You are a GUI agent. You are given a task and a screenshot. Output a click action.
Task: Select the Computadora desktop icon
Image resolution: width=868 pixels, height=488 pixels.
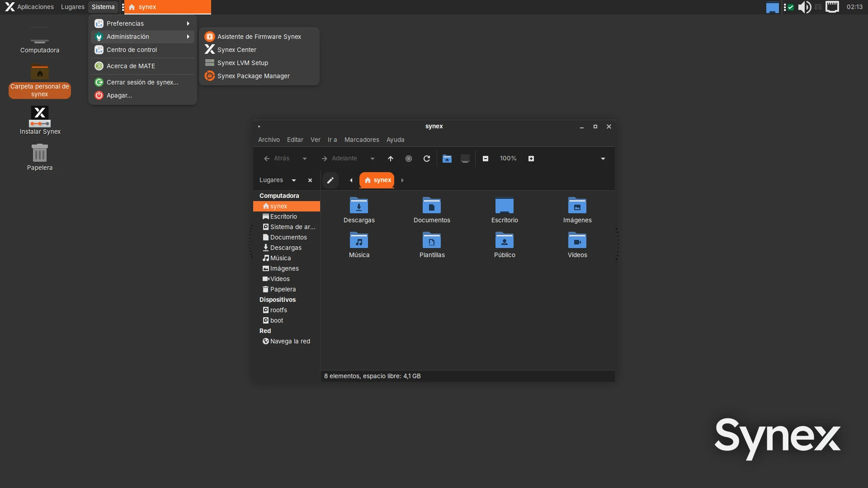tap(40, 41)
